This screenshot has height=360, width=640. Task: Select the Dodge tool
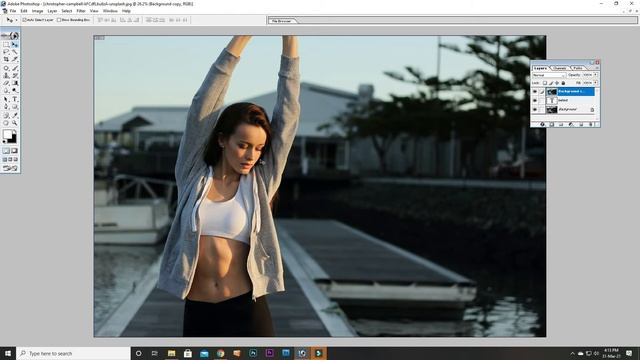pos(15,90)
